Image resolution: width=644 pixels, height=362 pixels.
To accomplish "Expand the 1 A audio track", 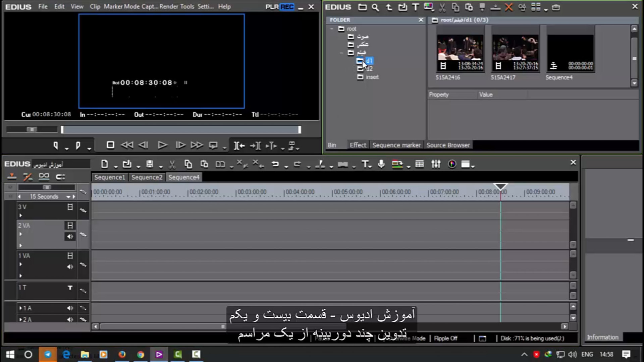I will pos(20,308).
